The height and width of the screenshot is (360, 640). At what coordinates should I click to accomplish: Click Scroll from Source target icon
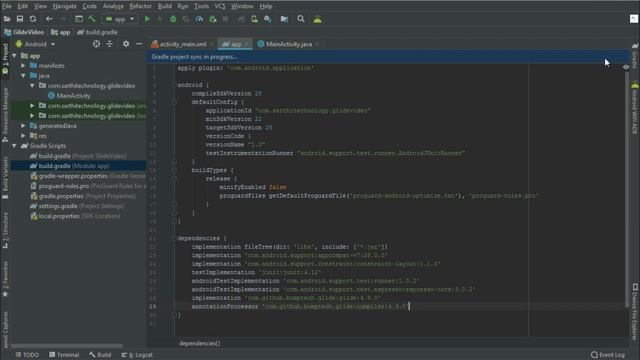pyautogui.click(x=96, y=44)
